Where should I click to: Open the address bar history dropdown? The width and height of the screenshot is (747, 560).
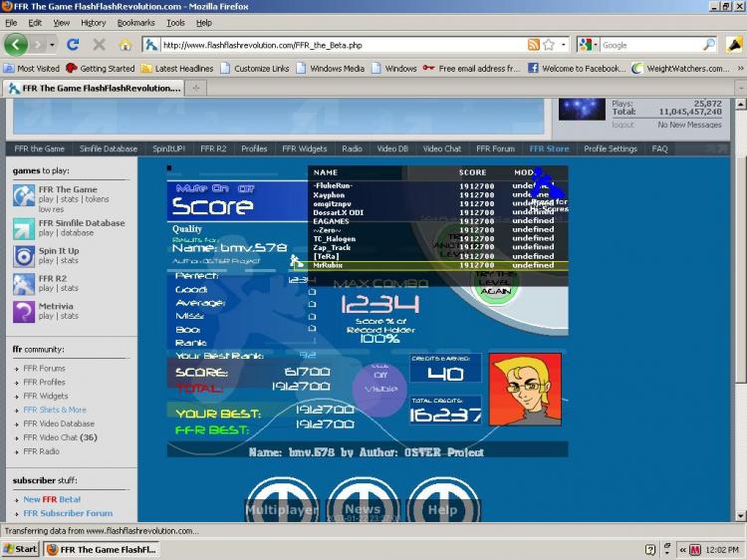tap(563, 45)
